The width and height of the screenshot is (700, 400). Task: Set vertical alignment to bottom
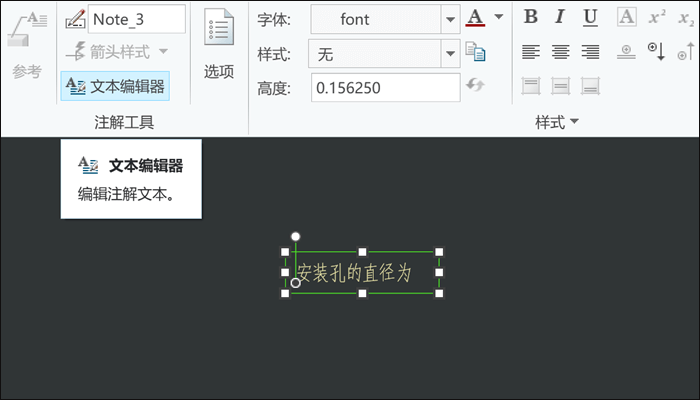tap(590, 86)
